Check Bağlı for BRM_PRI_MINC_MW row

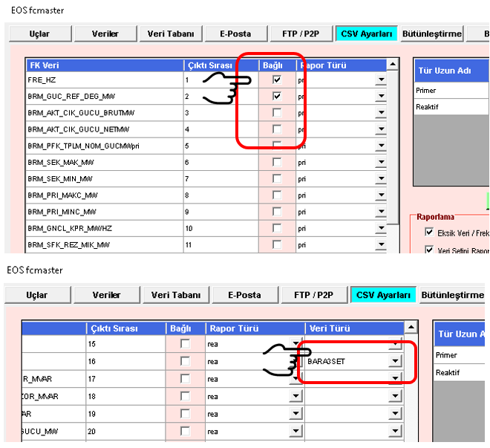277,212
